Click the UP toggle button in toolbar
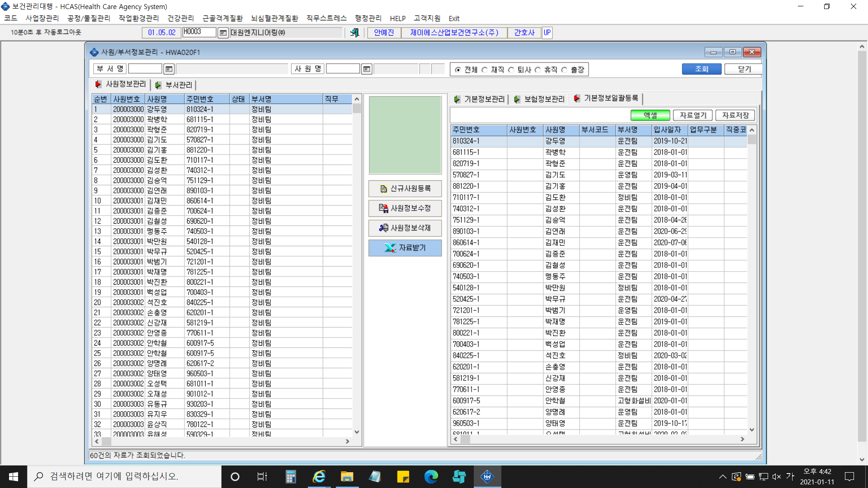The height and width of the screenshot is (488, 868). (547, 33)
